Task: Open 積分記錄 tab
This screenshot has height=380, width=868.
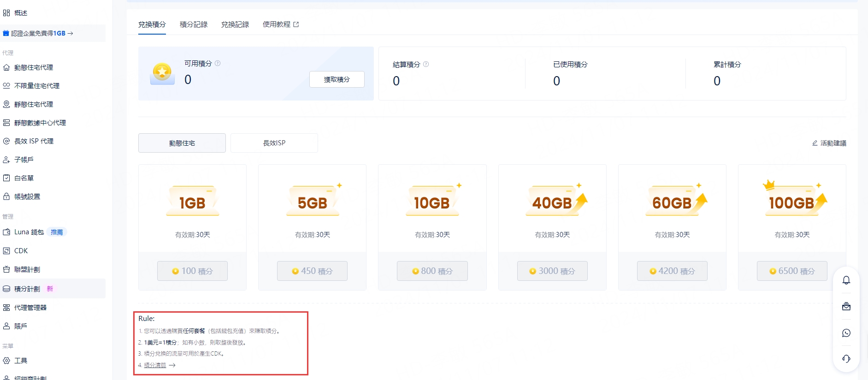Action: point(194,24)
